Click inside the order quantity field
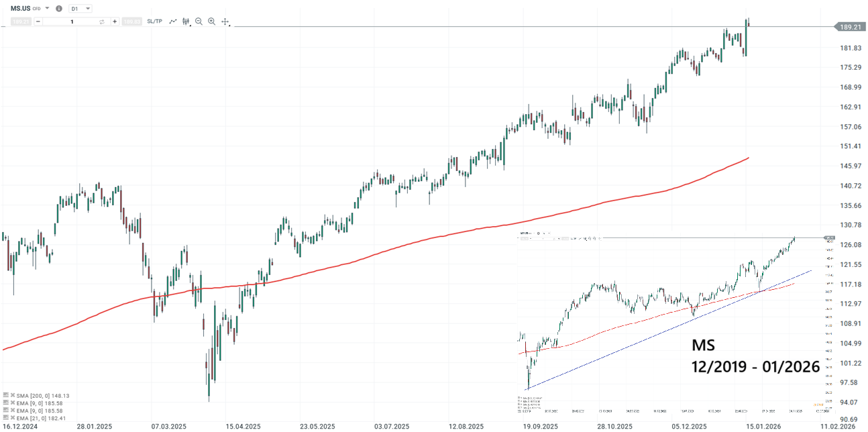868x432 pixels. [72, 21]
